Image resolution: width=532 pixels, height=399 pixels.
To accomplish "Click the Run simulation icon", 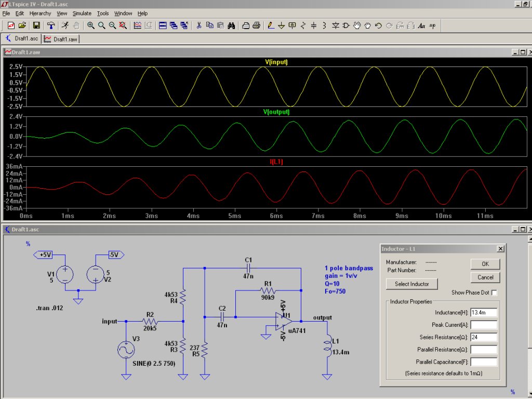I will (x=65, y=25).
